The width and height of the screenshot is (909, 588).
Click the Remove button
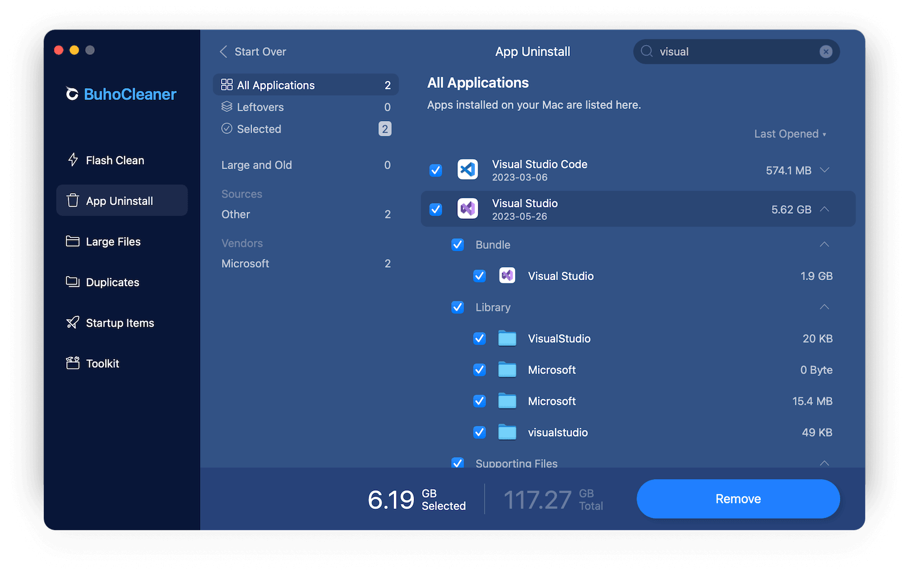coord(737,499)
